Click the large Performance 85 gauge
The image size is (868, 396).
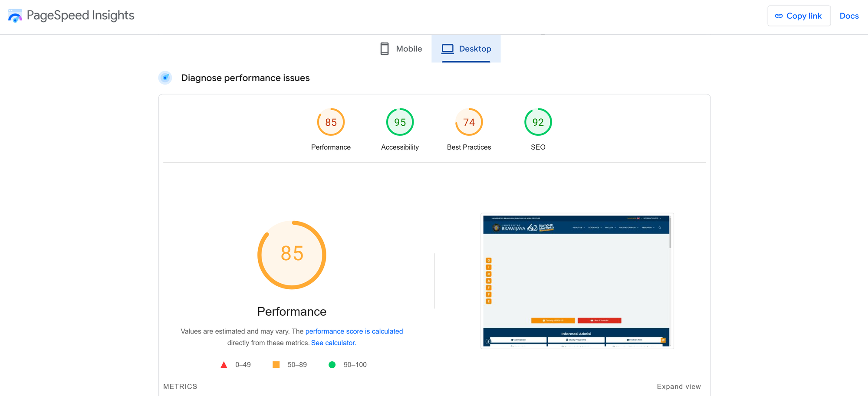pyautogui.click(x=292, y=255)
